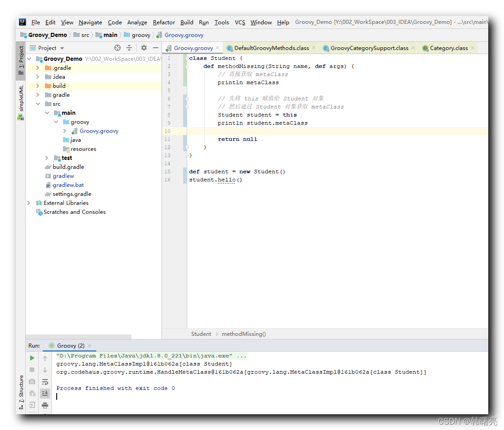Fold methodMissing method at line 2
This screenshot has height=430, width=504.
(x=187, y=67)
